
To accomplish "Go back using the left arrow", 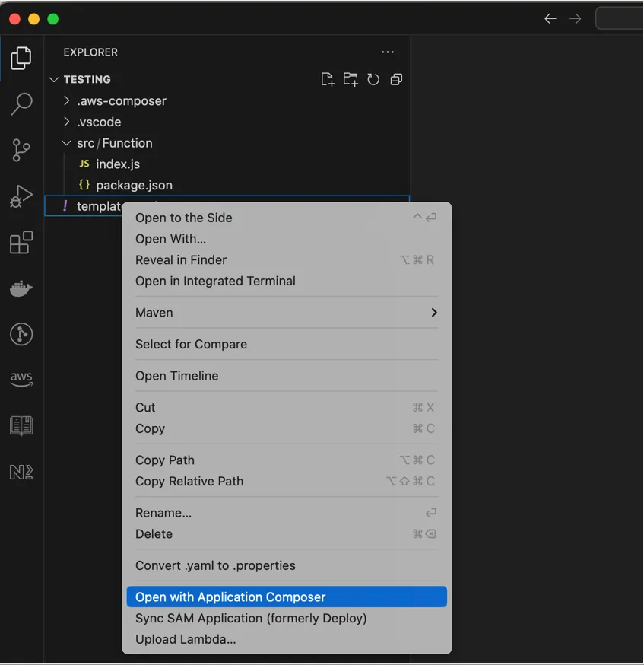I will (550, 19).
